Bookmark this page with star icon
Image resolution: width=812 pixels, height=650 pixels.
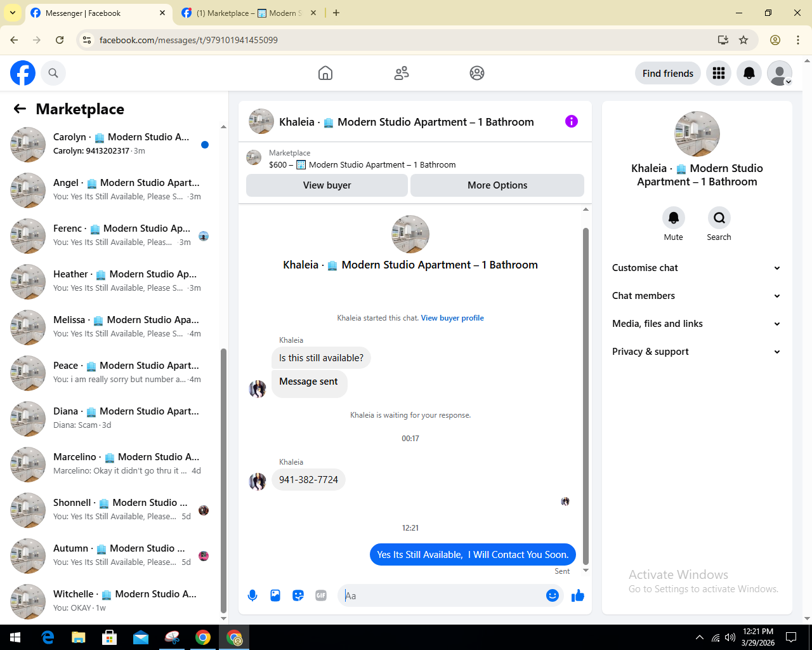(x=743, y=40)
